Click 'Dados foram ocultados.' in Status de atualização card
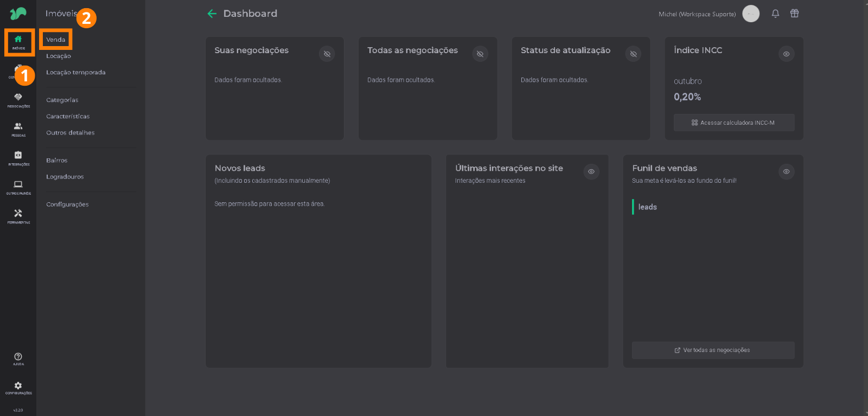Screen dimensions: 868x416 [x=554, y=80]
